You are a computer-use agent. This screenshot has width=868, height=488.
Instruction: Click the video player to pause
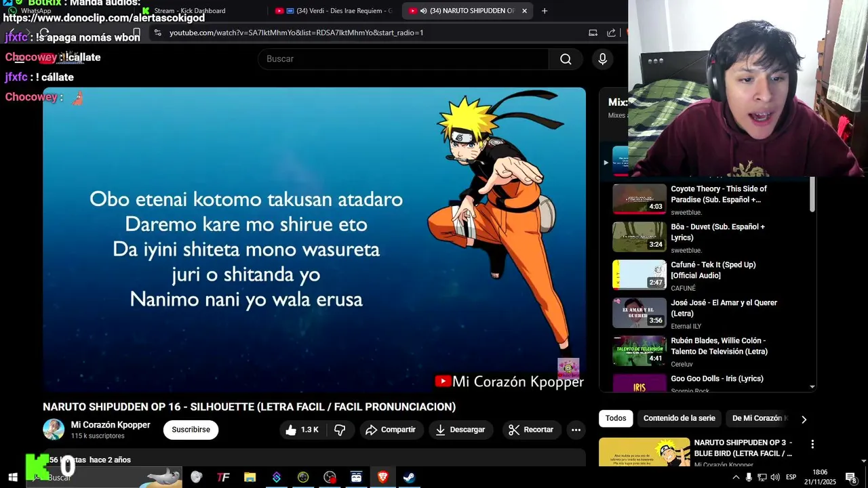tap(314, 240)
